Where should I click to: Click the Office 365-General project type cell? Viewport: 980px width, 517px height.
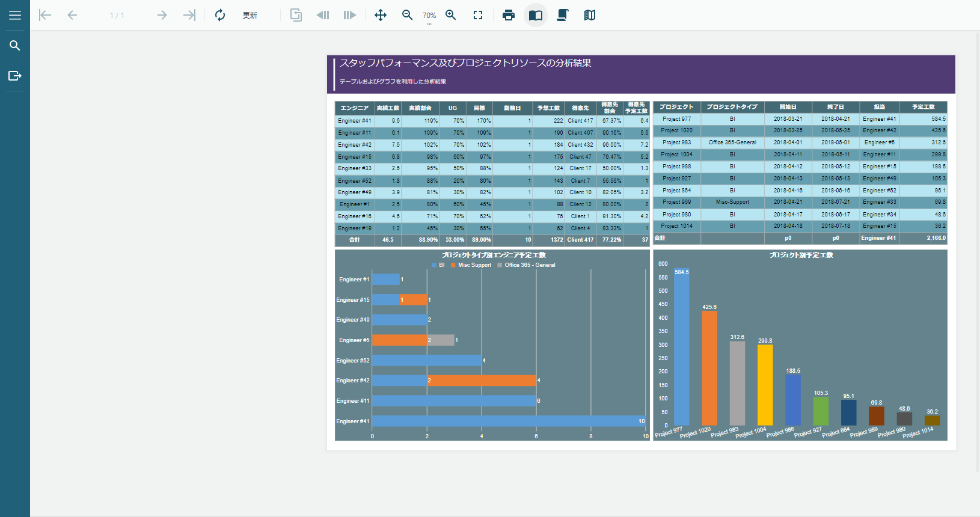coord(732,142)
